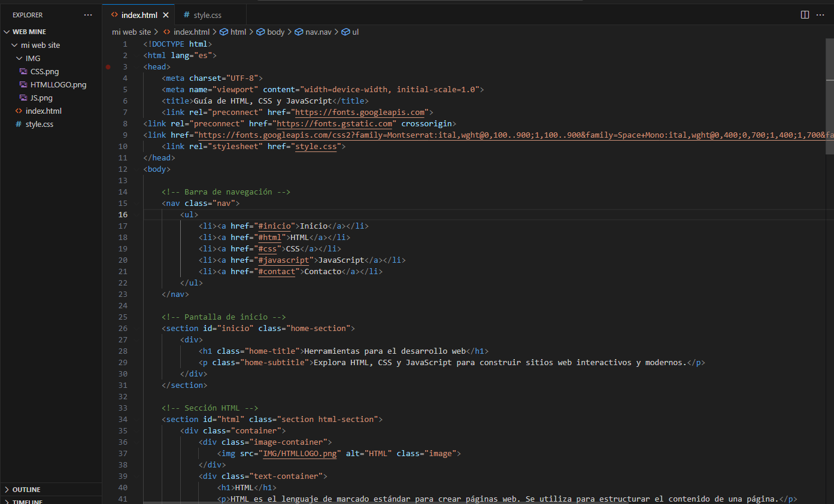The image size is (834, 504).
Task: Open editor More Actions ellipsis menu
Action: (821, 14)
